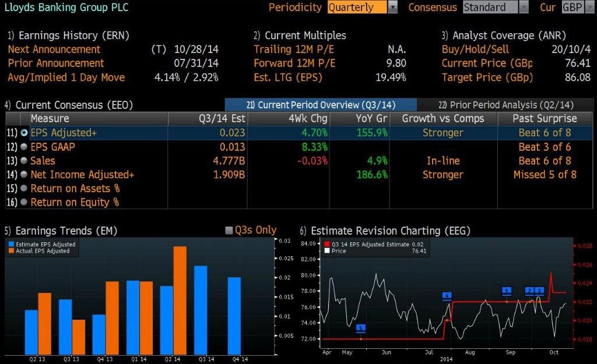Click the next announcement date 10/28/14
The width and height of the screenshot is (597, 364).
coord(196,50)
